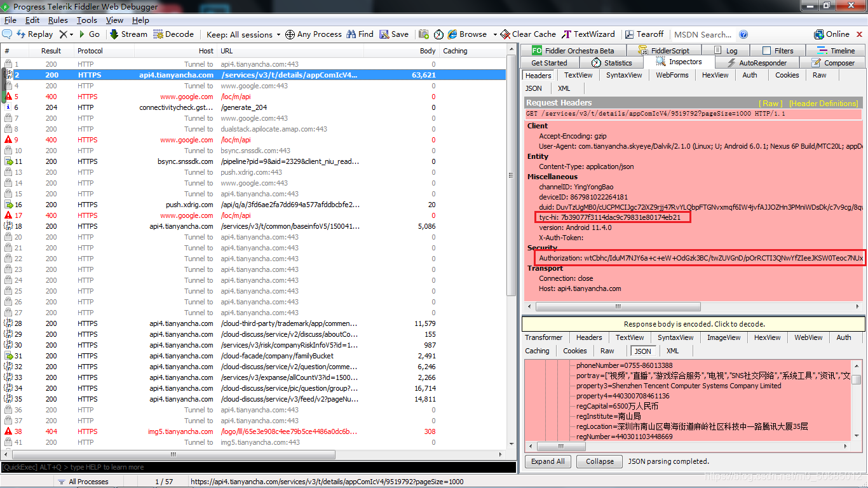Open the Help menu
This screenshot has width=868, height=488.
click(x=140, y=20)
